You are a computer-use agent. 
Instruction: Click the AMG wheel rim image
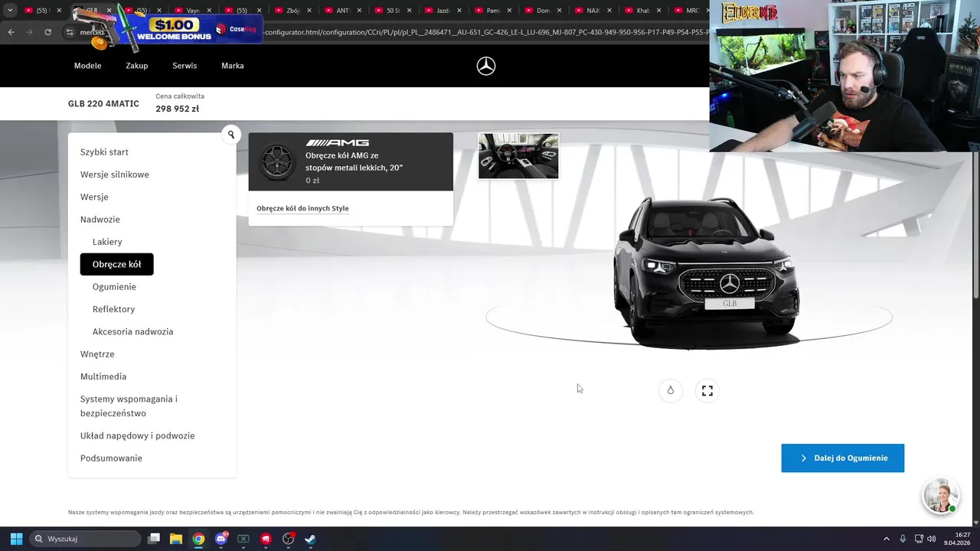pos(277,162)
